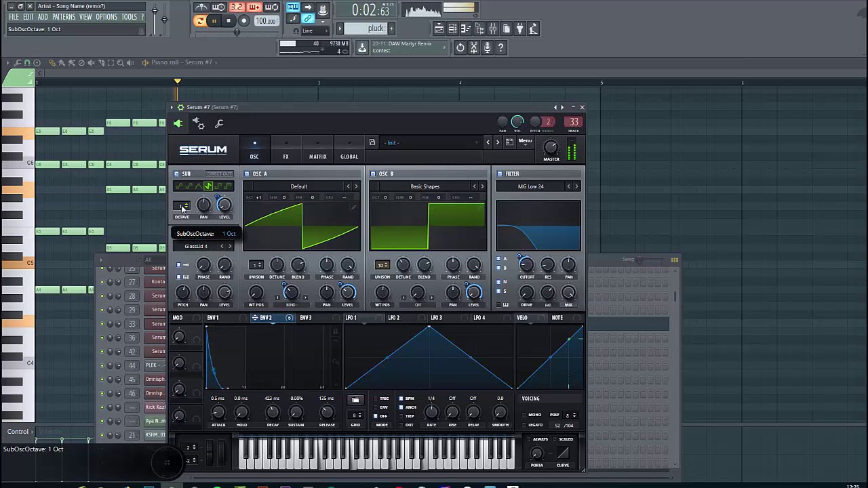Go to next preset arrow beside Init
Viewport: 868px width, 488px height.
(498, 142)
